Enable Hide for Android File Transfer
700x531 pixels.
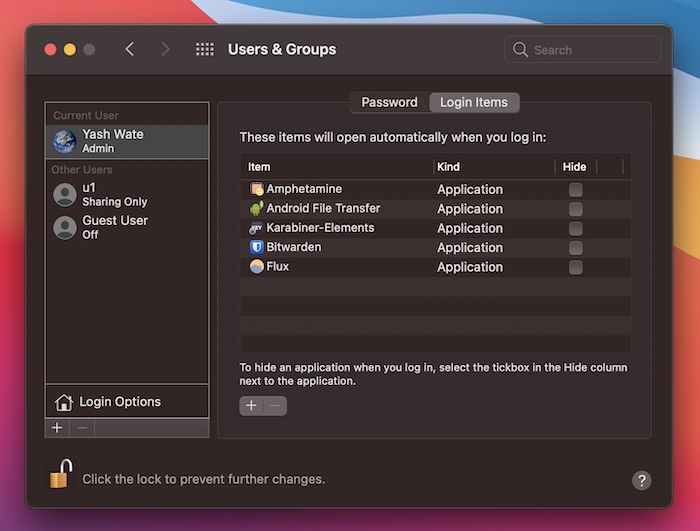(575, 209)
